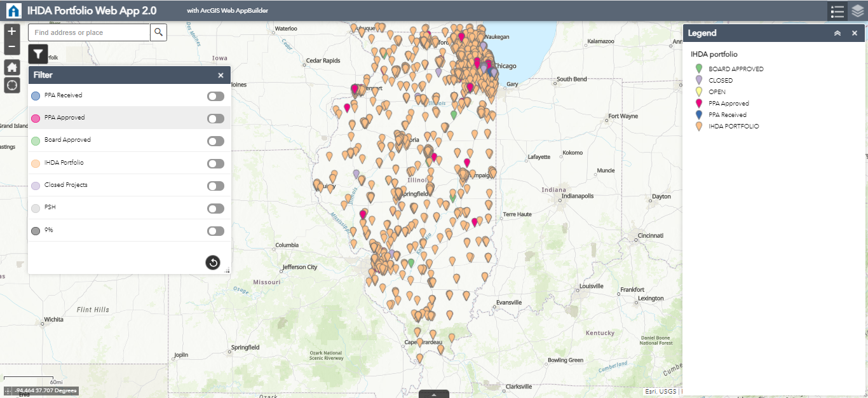Zoom out the map with minus button
The height and width of the screenshot is (398, 868).
point(11,47)
